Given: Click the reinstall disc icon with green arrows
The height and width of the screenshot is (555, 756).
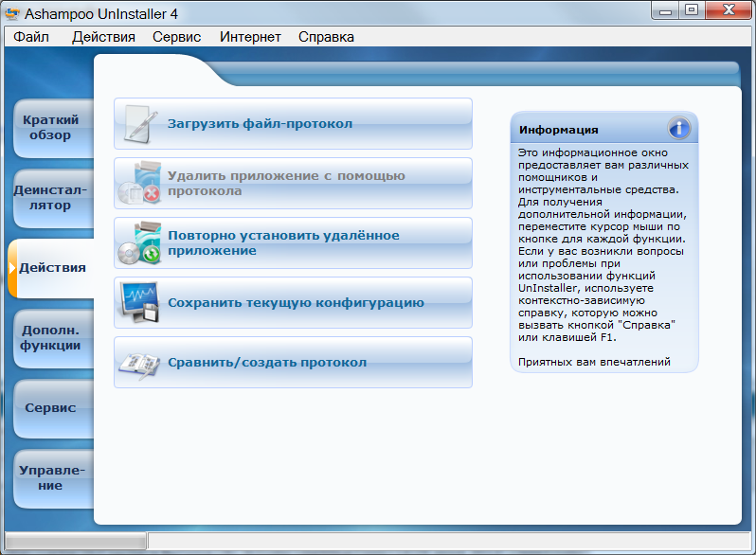Looking at the screenshot, I should point(138,243).
